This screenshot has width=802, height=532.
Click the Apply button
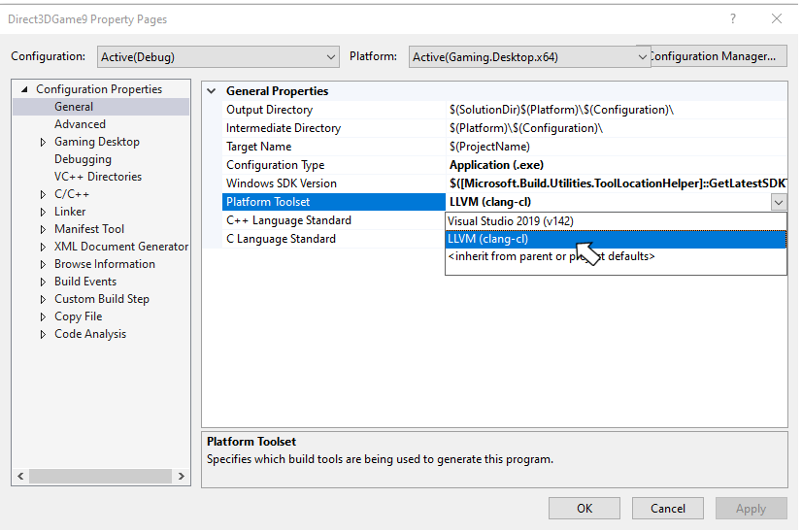[x=751, y=509]
